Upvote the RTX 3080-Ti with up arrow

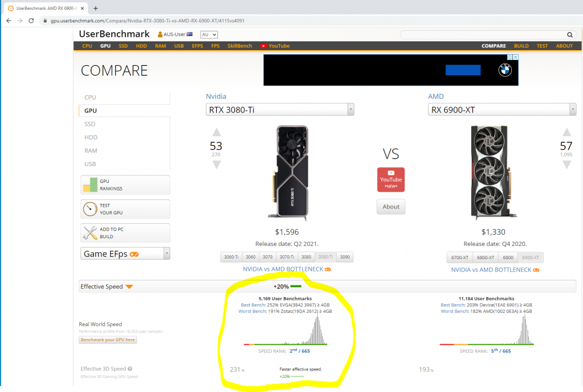coord(216,132)
